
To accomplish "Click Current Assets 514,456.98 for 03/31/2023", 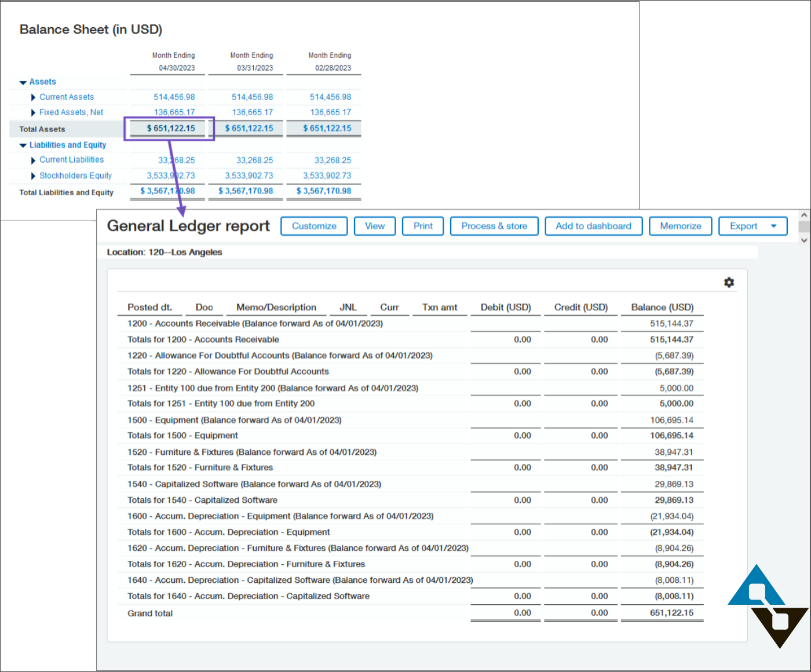I will pyautogui.click(x=253, y=97).
